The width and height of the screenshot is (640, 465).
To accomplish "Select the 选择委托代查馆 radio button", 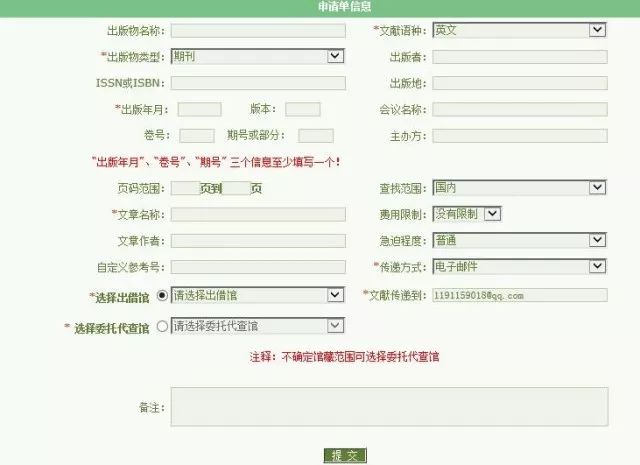I will click(162, 326).
